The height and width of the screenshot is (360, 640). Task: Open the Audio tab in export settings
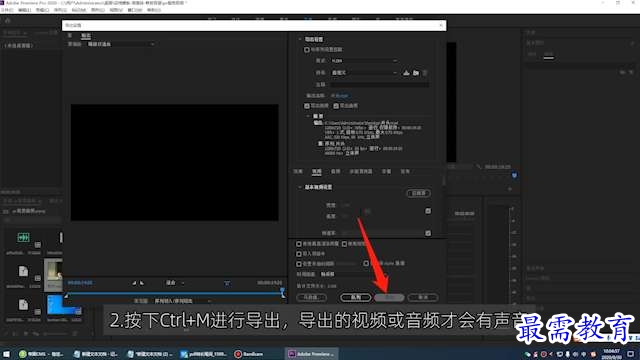(336, 171)
